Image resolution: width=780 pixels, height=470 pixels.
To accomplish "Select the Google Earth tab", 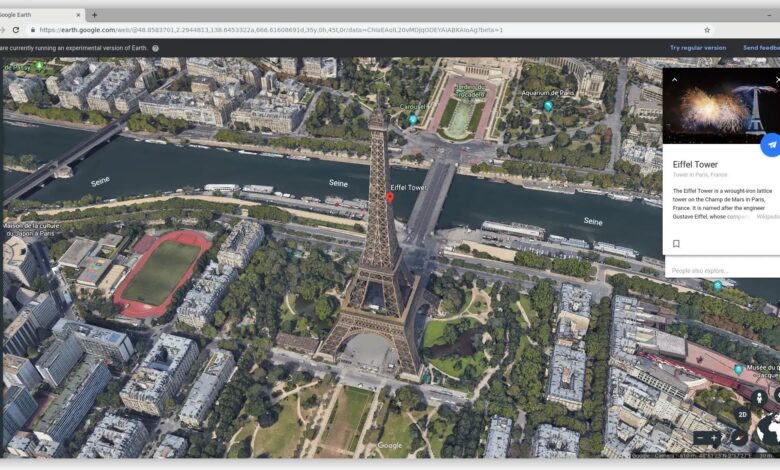I will (x=40, y=15).
